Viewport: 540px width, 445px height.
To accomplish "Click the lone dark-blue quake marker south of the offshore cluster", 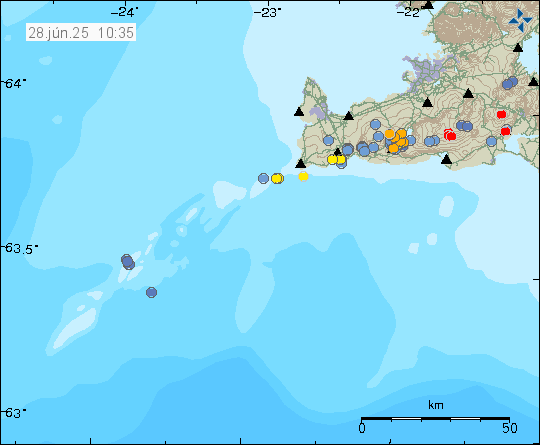I will coord(152,292).
